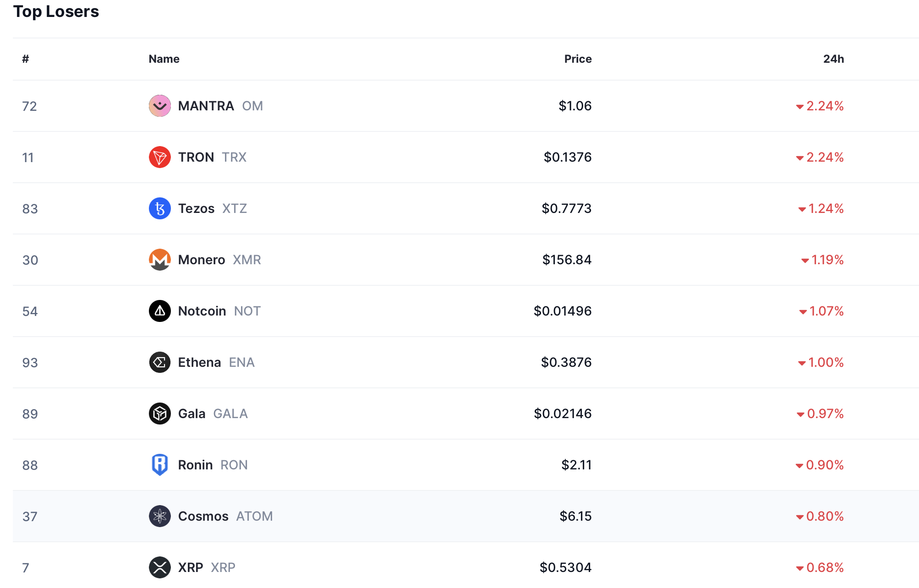Click the blue Tezos logo icon
919x588 pixels.
(x=159, y=208)
